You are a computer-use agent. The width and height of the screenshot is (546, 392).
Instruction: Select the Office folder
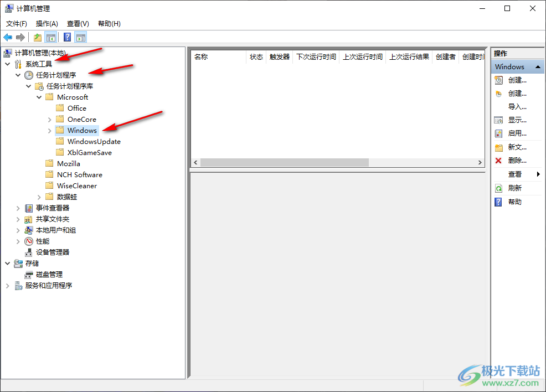76,109
